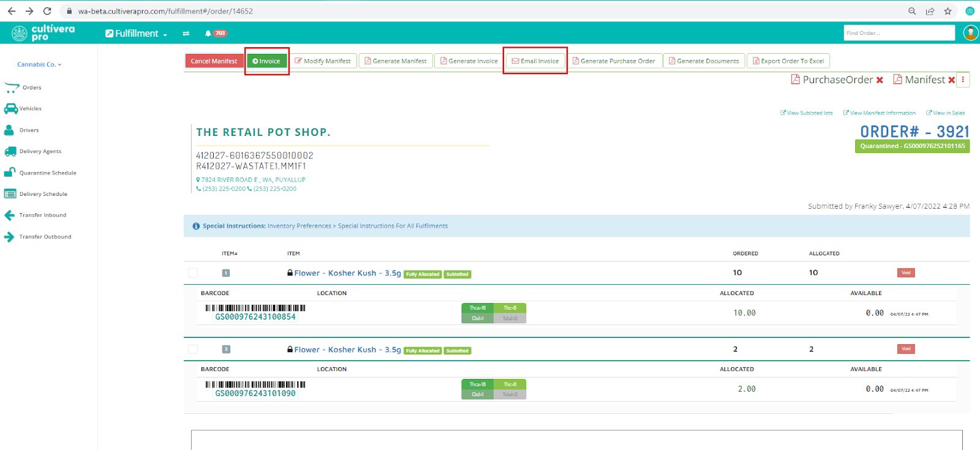Click the Transfer Outbound right arrow icon

click(x=9, y=237)
